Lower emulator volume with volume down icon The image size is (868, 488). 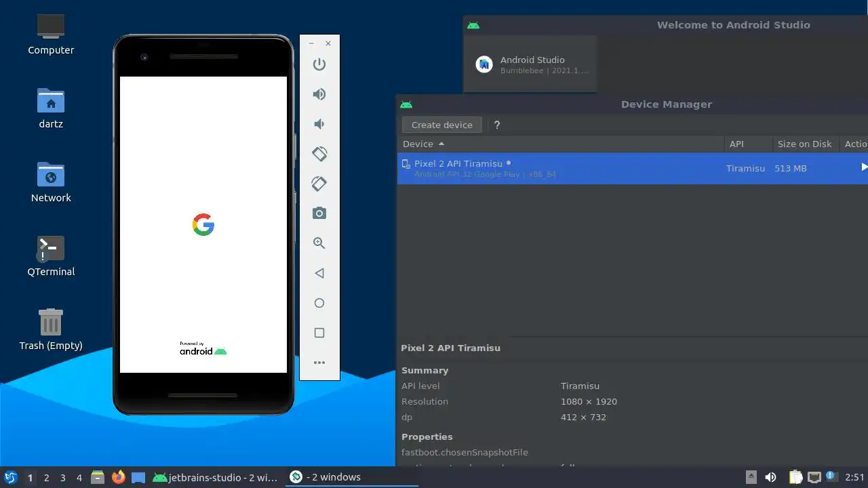[319, 124]
